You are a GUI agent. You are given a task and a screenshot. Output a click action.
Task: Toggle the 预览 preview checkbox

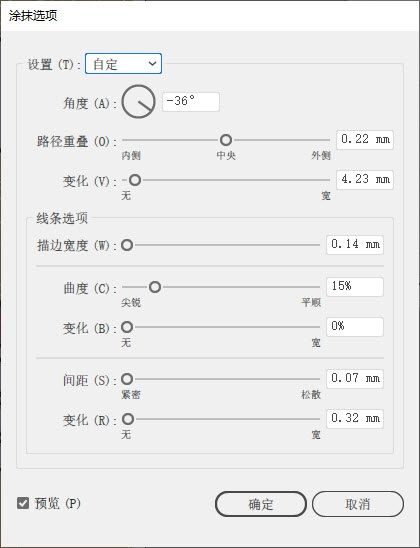click(x=23, y=503)
